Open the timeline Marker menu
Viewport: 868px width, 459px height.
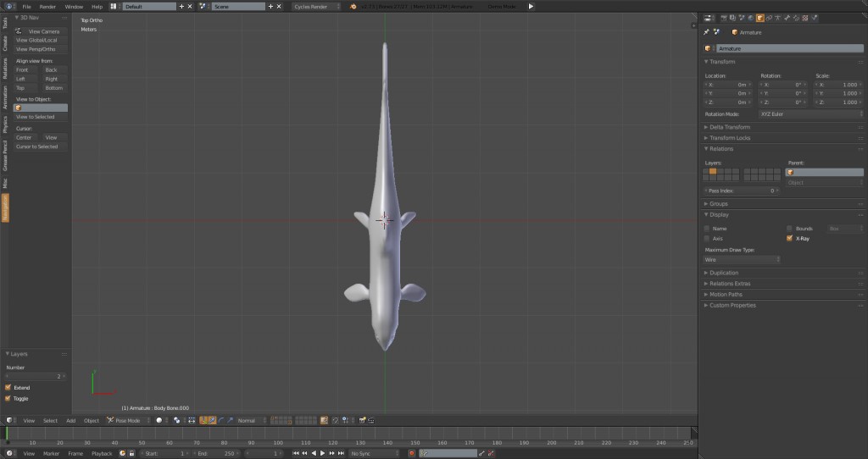tap(51, 453)
